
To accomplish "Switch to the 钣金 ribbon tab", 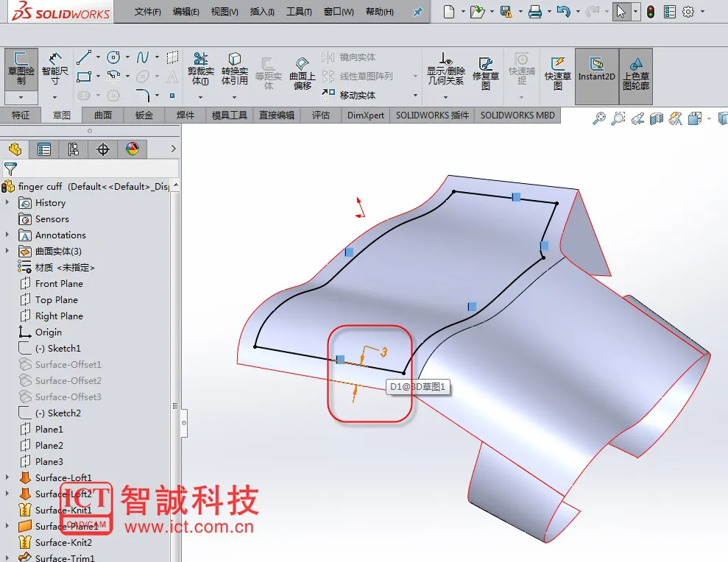I will pyautogui.click(x=144, y=115).
